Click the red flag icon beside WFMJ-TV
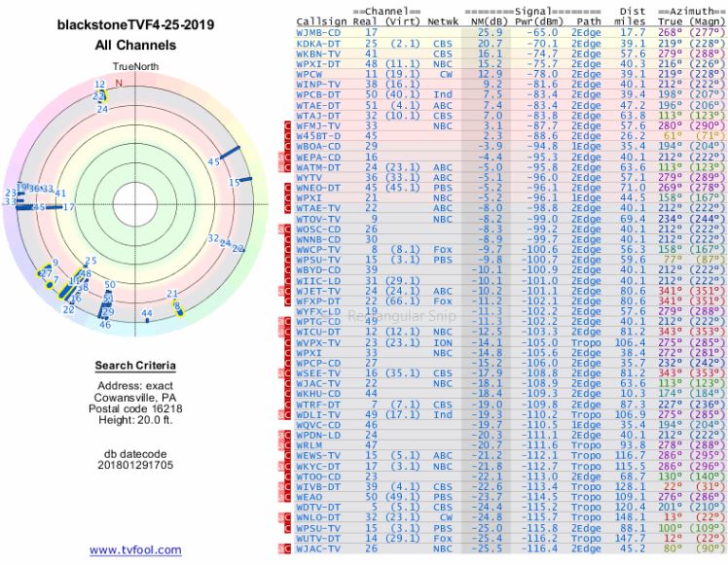 pyautogui.click(x=286, y=126)
